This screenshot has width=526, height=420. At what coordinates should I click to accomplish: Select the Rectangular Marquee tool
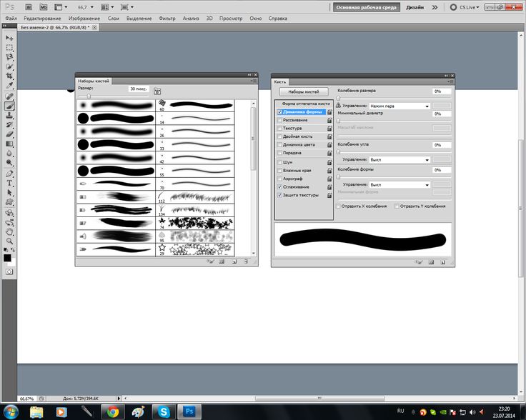click(9, 47)
